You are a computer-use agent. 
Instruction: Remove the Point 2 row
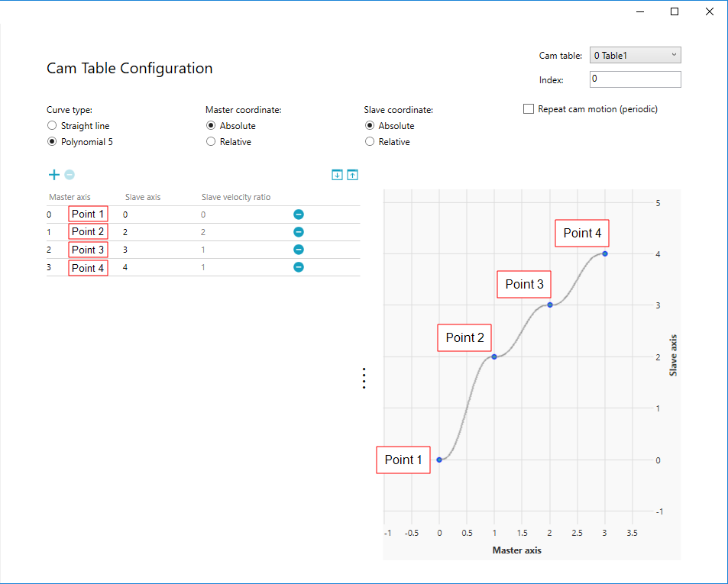coord(299,232)
